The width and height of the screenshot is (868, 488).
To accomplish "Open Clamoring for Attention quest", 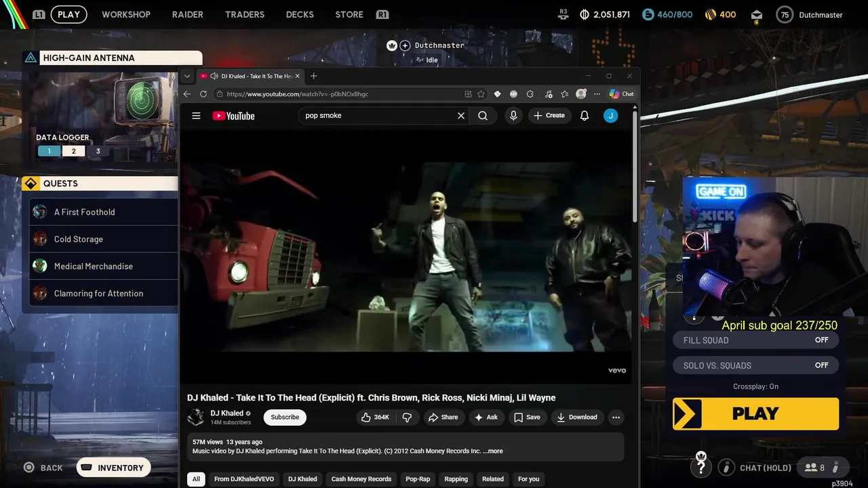I will (104, 293).
